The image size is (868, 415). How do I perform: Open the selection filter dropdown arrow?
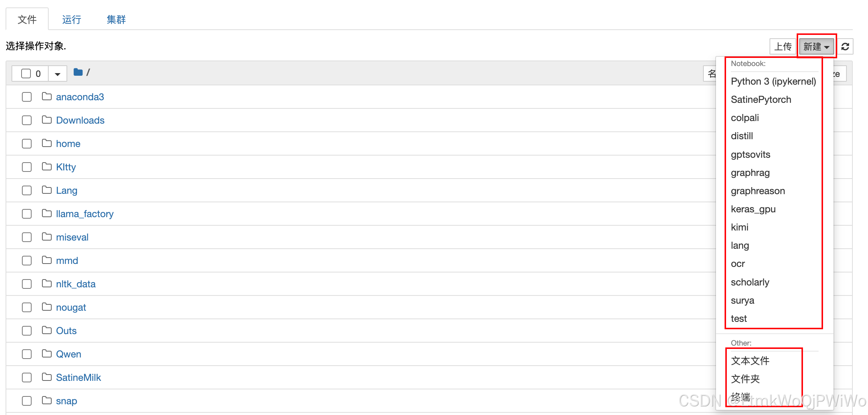click(57, 73)
